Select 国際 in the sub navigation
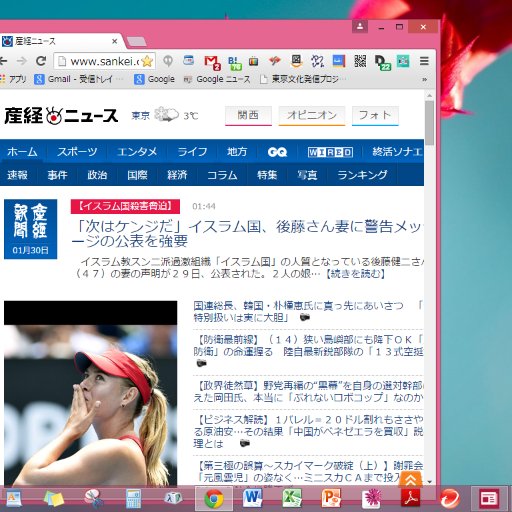 click(137, 175)
